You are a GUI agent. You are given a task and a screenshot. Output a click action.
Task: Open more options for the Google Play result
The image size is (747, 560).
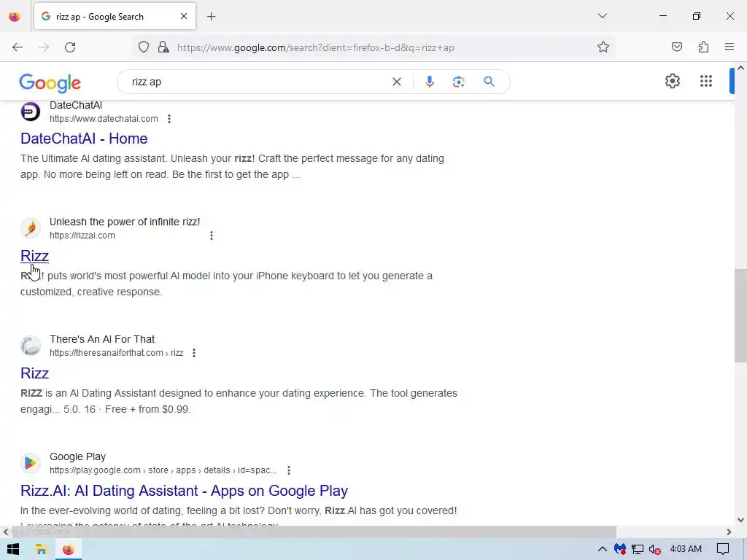click(289, 470)
